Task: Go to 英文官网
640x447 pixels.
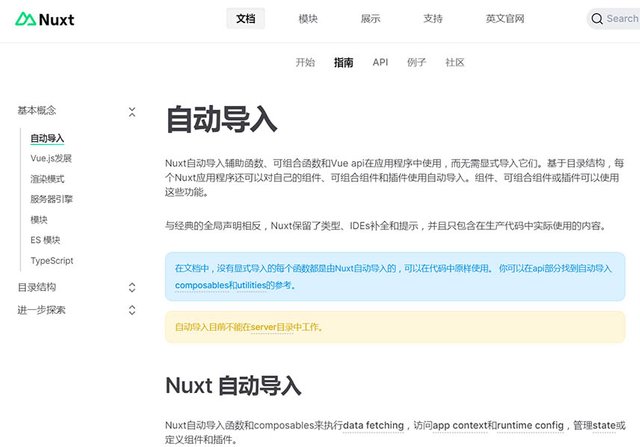Action: (505, 18)
